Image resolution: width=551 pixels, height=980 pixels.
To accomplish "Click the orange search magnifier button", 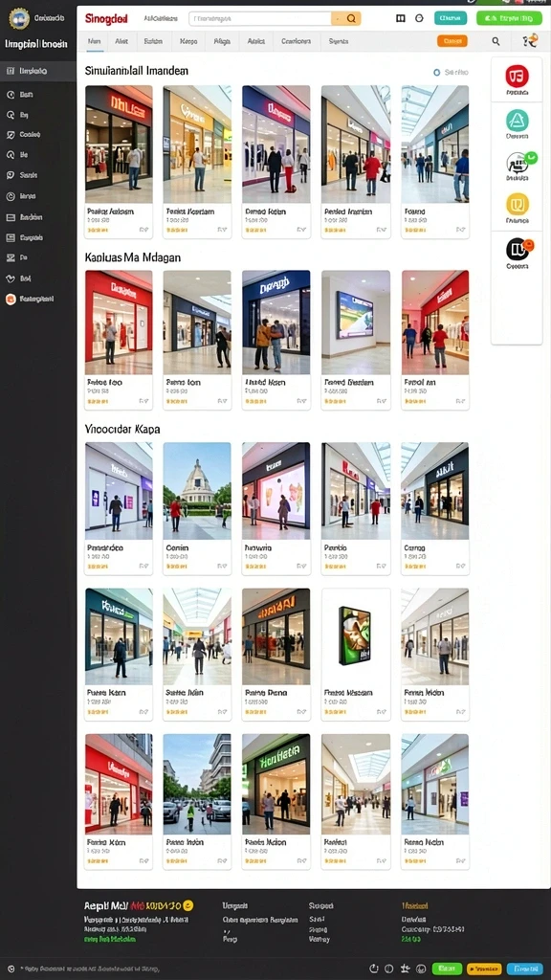I will click(x=346, y=19).
